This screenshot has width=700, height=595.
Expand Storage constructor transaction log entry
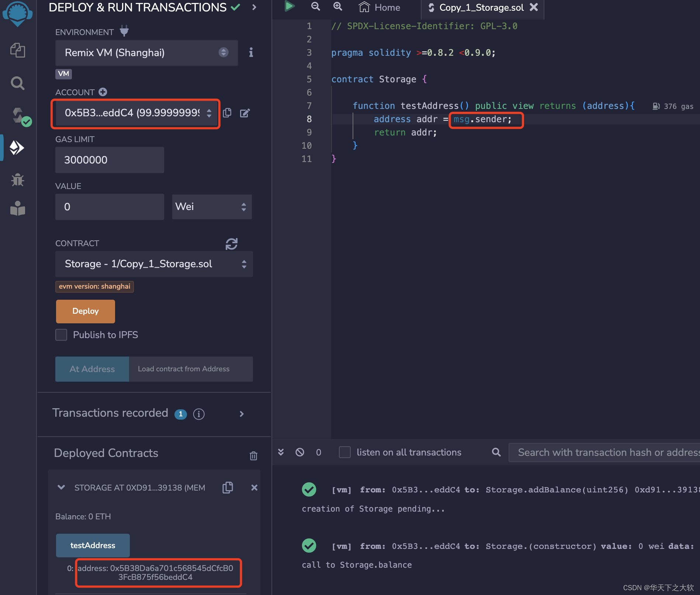[x=501, y=546]
